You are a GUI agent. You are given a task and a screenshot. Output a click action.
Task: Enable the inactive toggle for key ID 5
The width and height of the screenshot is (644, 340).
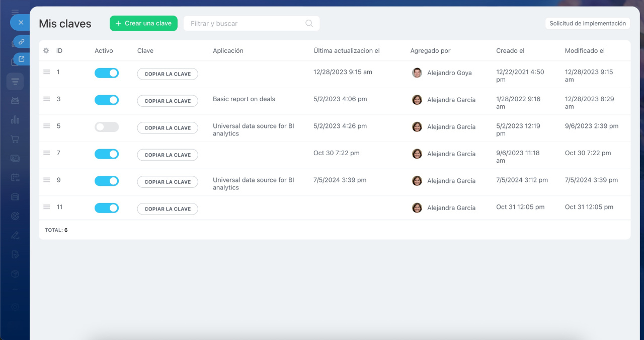(x=107, y=127)
